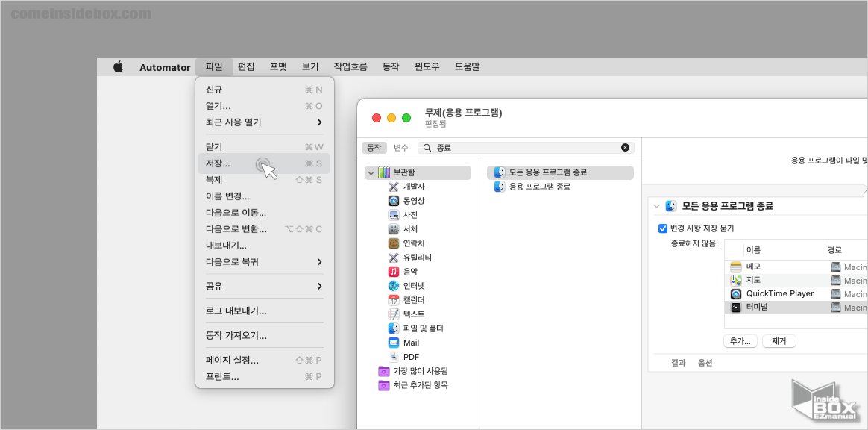This screenshot has width=868, height=430.
Task: Select the 음악 category icon
Action: (x=394, y=272)
